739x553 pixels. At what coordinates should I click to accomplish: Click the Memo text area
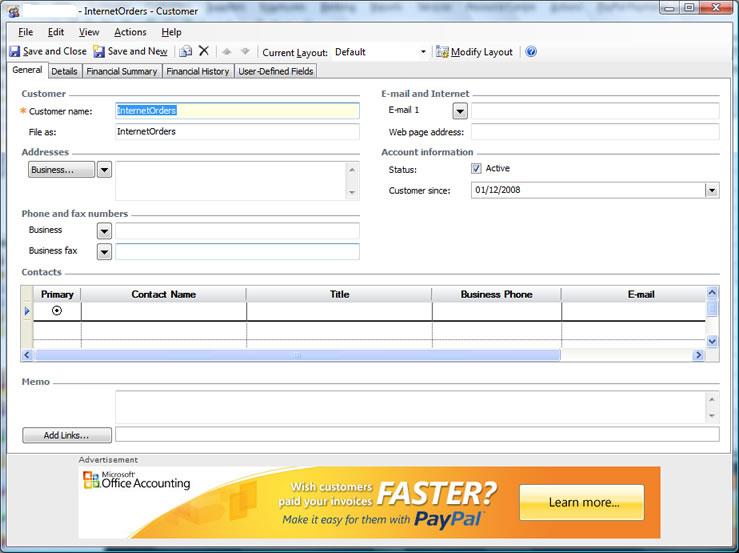pos(411,407)
